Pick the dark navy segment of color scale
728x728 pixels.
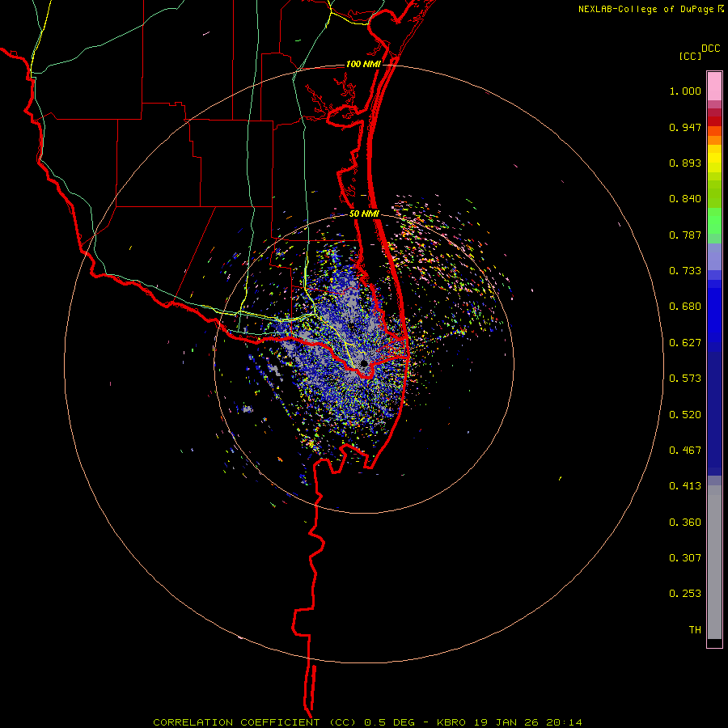pyautogui.click(x=714, y=413)
